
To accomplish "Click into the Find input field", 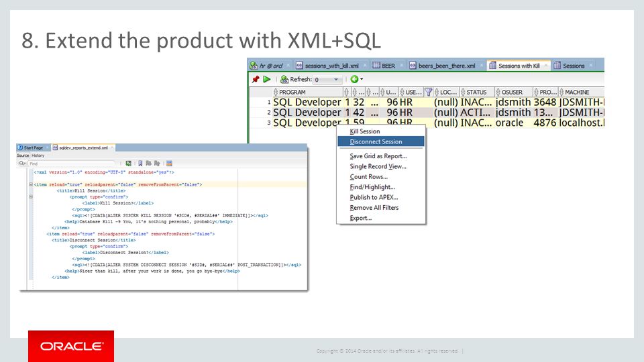I will [72, 164].
